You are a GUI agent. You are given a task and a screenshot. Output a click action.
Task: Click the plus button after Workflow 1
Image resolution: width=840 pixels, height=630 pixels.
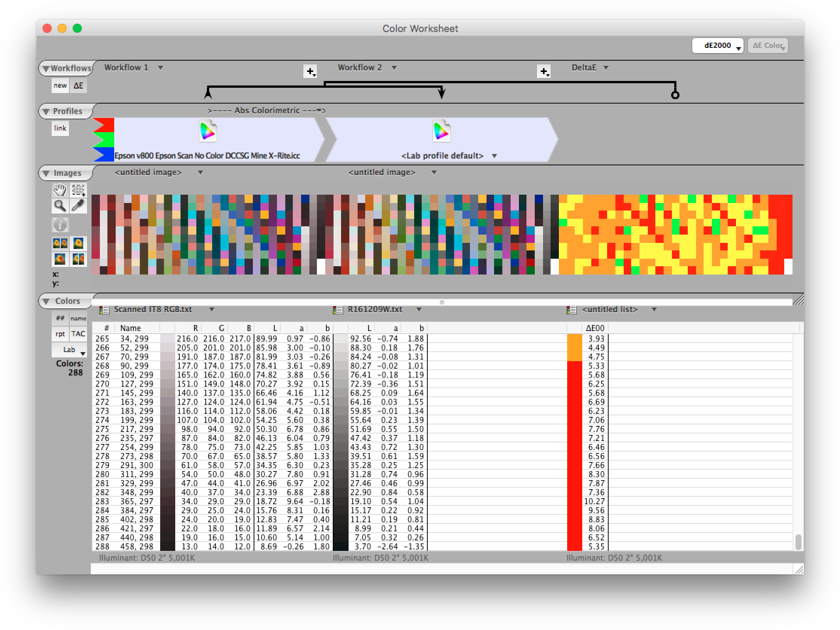(310, 71)
